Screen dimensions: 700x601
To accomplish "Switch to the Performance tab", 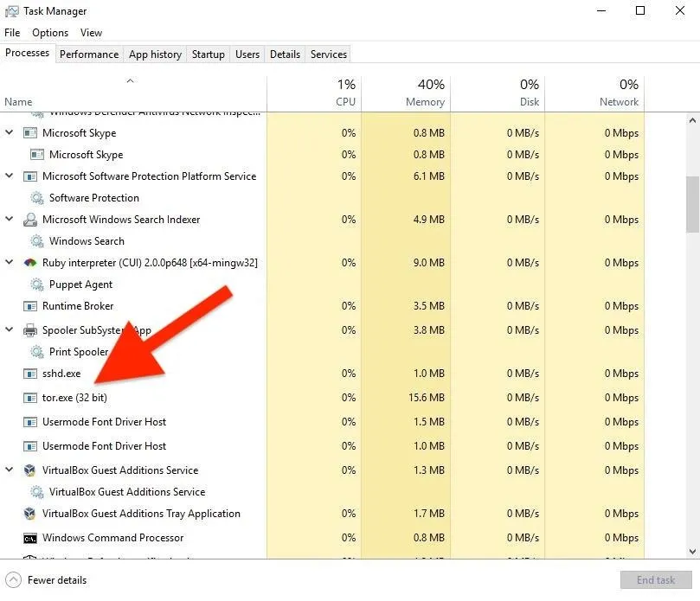I will [x=89, y=54].
